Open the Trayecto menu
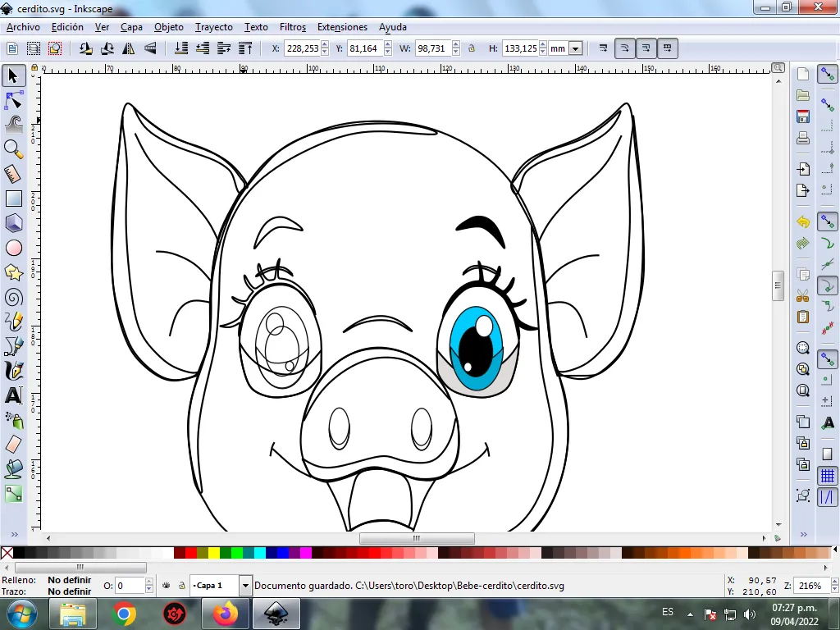The width and height of the screenshot is (840, 630). click(214, 27)
